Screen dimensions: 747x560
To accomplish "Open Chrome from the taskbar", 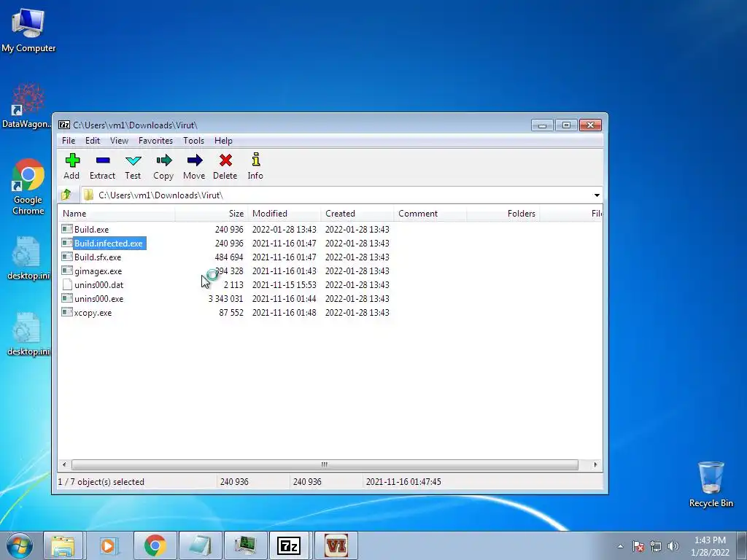I will click(155, 545).
